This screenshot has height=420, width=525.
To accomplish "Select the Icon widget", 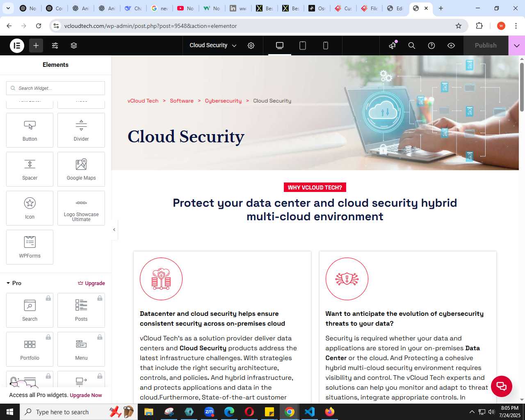I will (30, 208).
